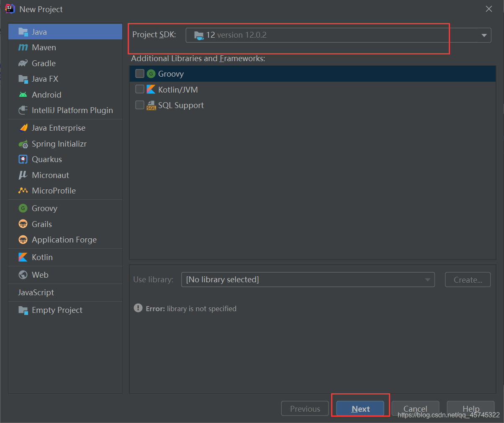
Task: Click the Quarkus icon
Action: 23,159
